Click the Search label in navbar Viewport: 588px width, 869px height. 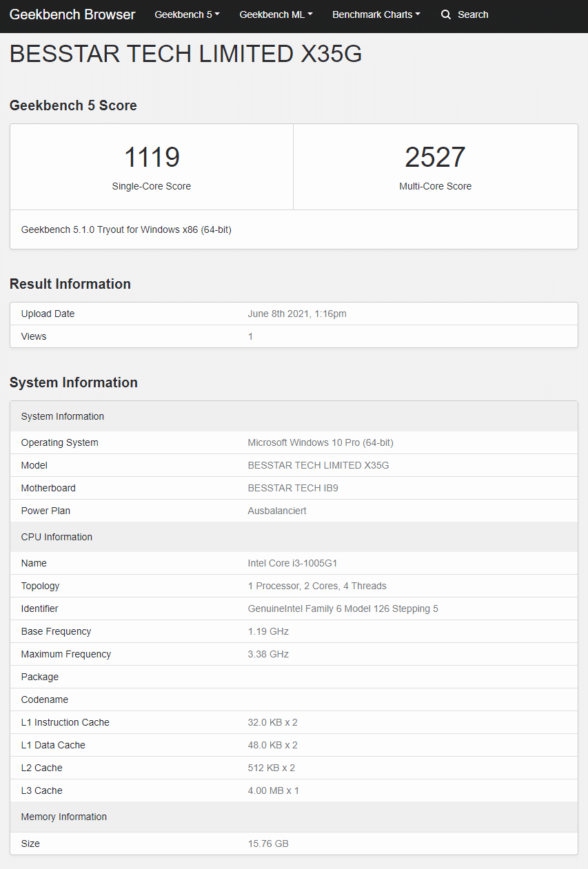(473, 14)
